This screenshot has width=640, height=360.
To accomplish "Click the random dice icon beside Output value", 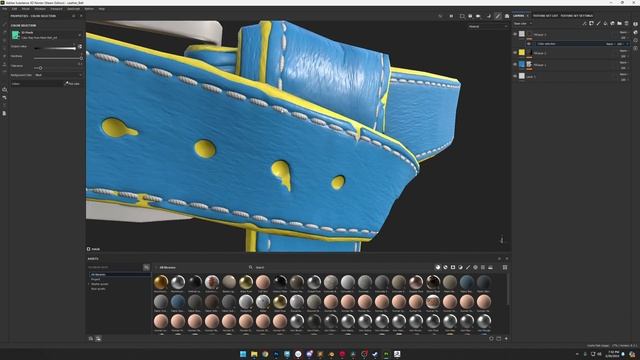I will [x=80, y=47].
